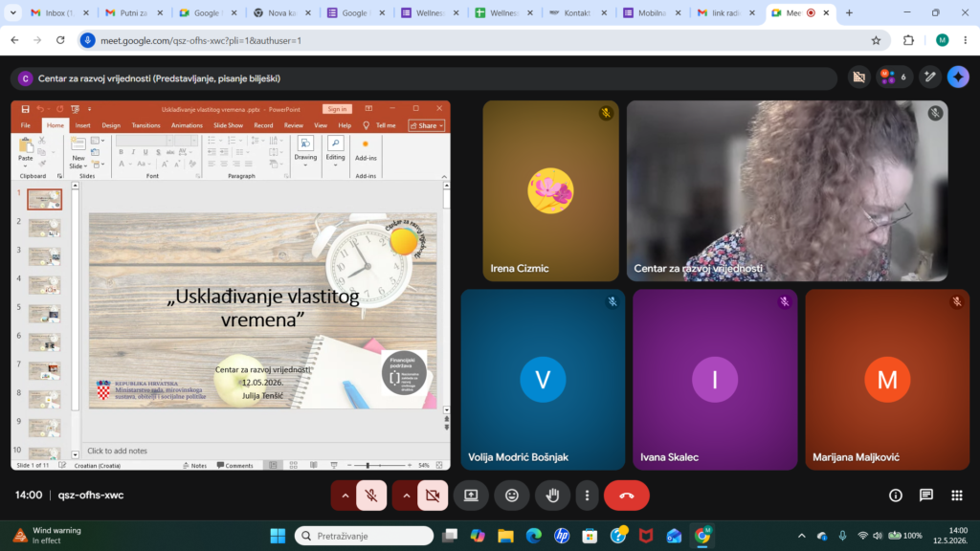Screen dimensions: 980x551
Task: Toggle the microphone mute button
Action: coord(371,496)
